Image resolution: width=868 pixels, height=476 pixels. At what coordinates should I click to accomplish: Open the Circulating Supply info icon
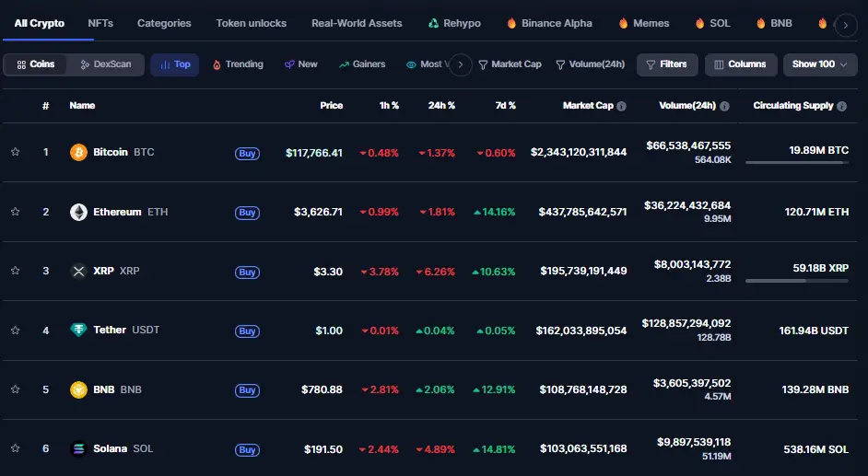coord(841,106)
